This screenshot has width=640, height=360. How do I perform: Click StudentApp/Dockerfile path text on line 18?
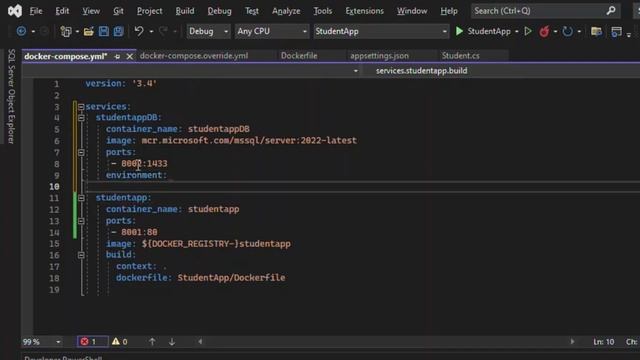pos(231,278)
